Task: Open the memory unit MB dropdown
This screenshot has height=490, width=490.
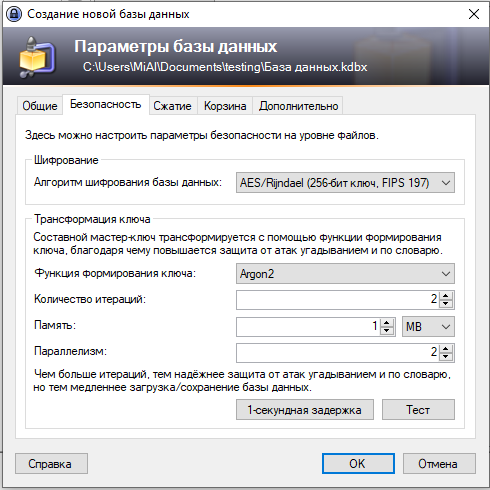Action: (x=428, y=326)
